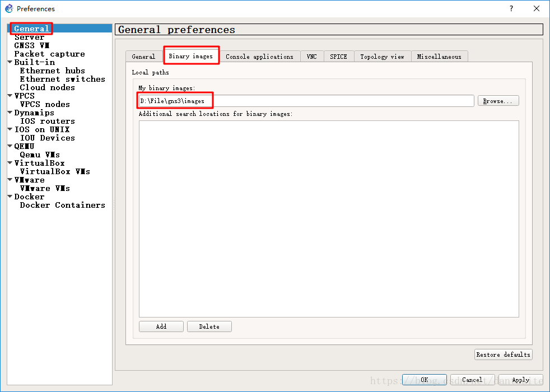The height and width of the screenshot is (392, 550).
Task: Open Ethernet switches settings
Action: coord(62,80)
